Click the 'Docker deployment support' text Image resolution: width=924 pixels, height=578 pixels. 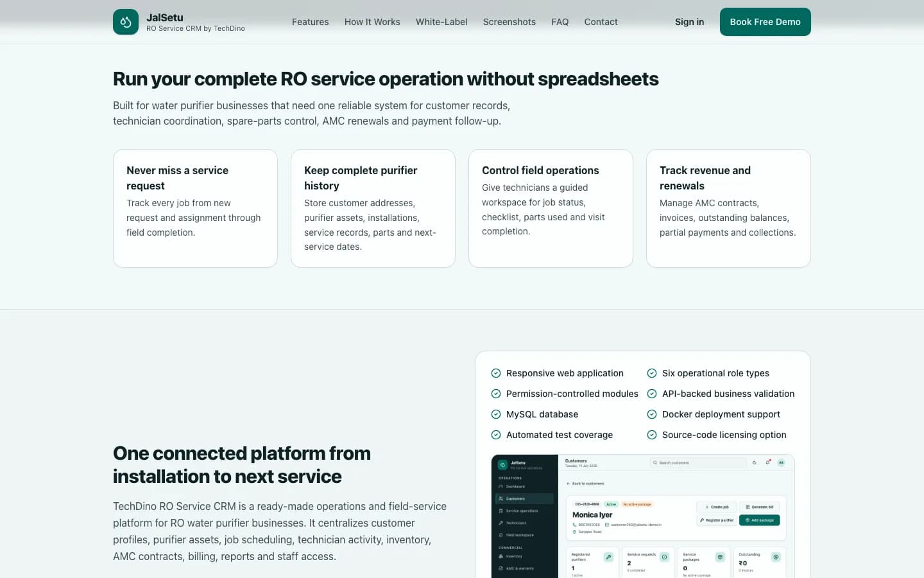tap(721, 414)
